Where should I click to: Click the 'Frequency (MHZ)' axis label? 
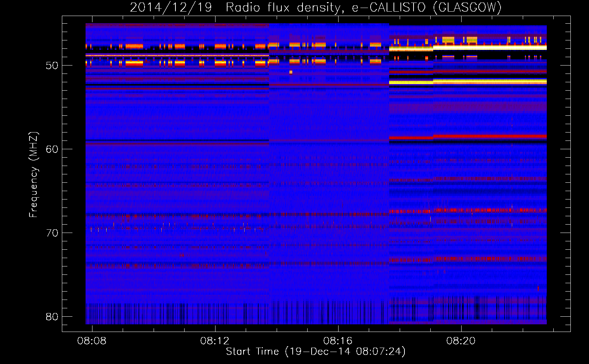click(33, 175)
